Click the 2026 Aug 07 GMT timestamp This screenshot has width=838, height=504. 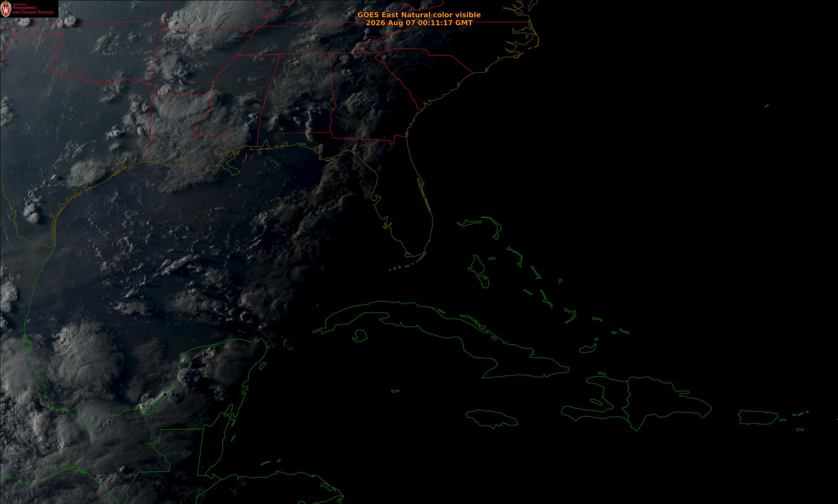[x=419, y=23]
